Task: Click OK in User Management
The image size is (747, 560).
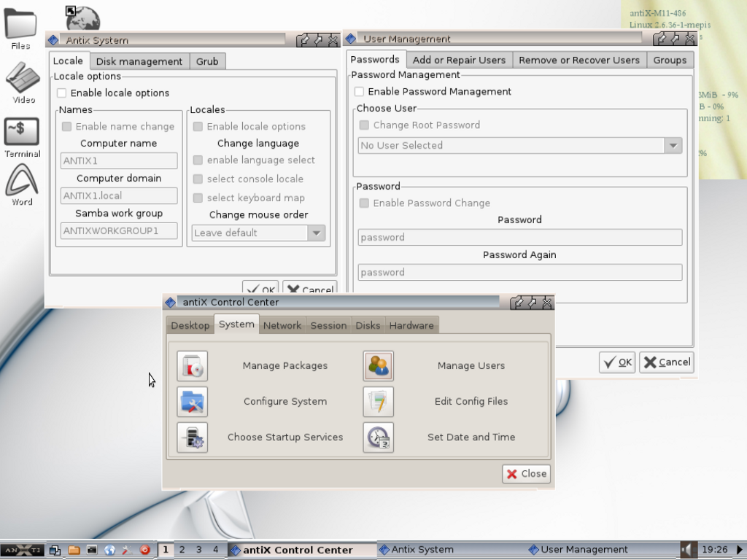Action: [x=617, y=362]
